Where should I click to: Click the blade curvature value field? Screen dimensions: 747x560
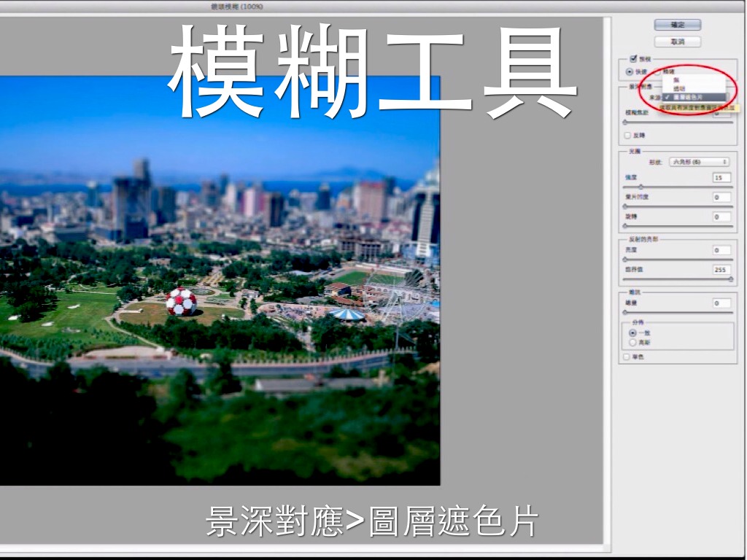coord(721,197)
